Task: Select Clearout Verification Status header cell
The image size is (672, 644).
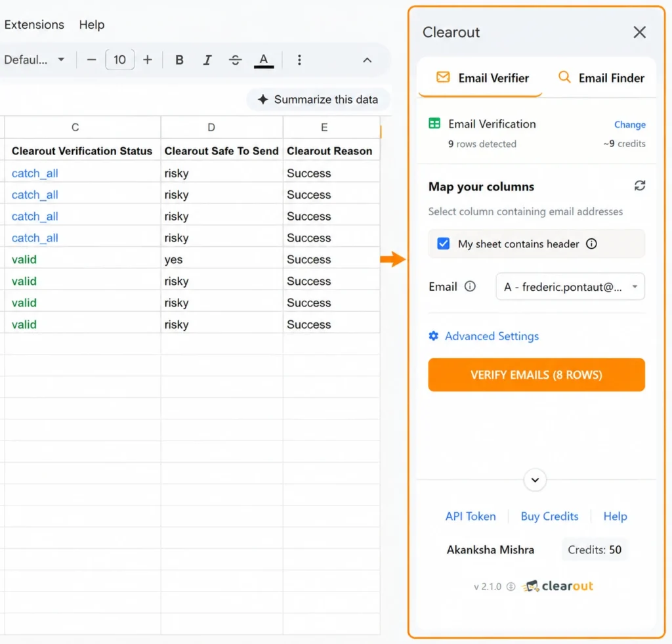Action: 82,151
